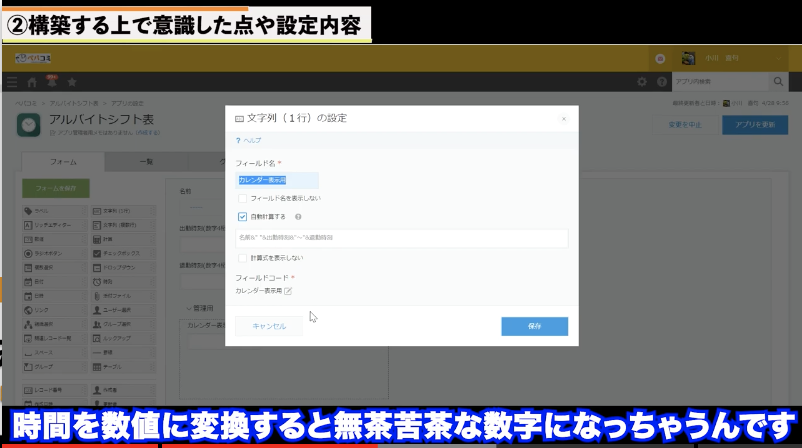This screenshot has height=448, width=802.
Task: Click the キャンセル button
Action: coord(269,326)
